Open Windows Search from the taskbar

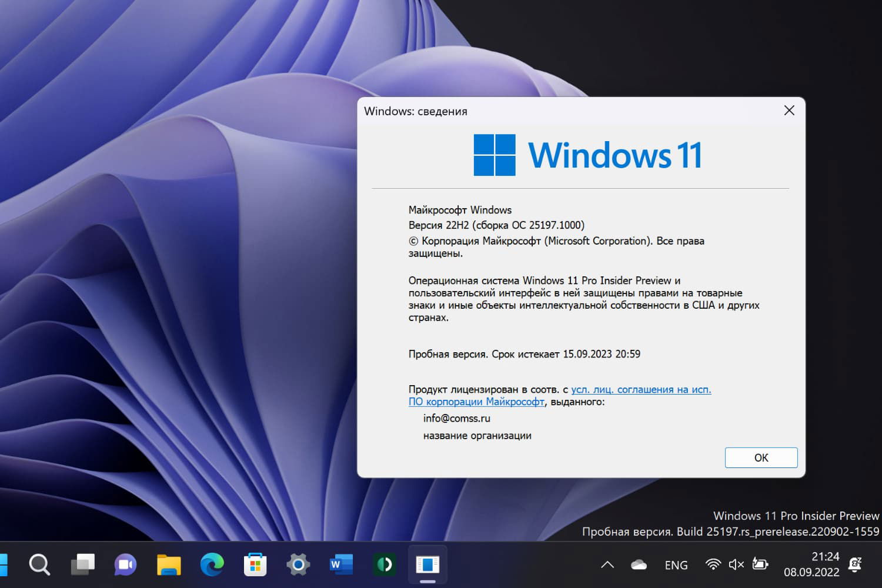tap(39, 564)
